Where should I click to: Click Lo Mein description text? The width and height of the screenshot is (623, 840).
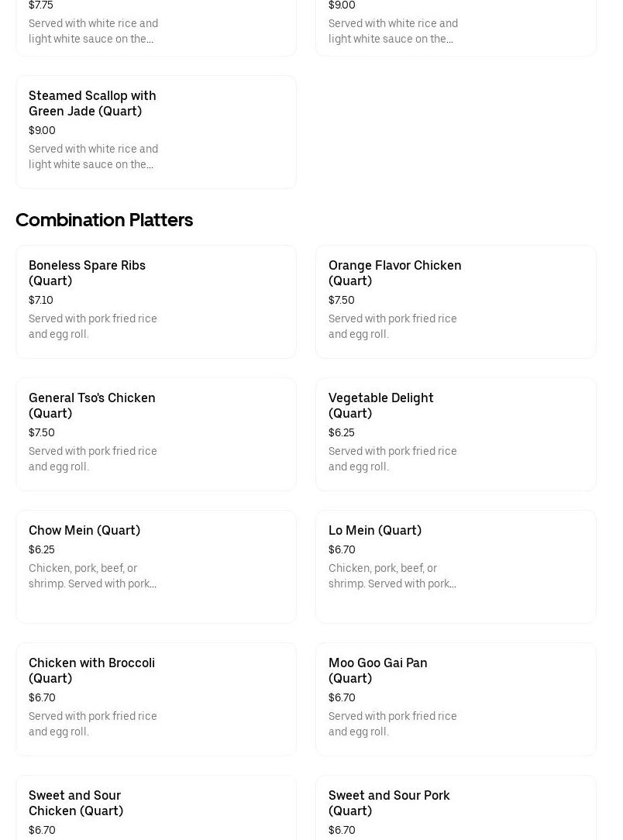[x=392, y=576]
